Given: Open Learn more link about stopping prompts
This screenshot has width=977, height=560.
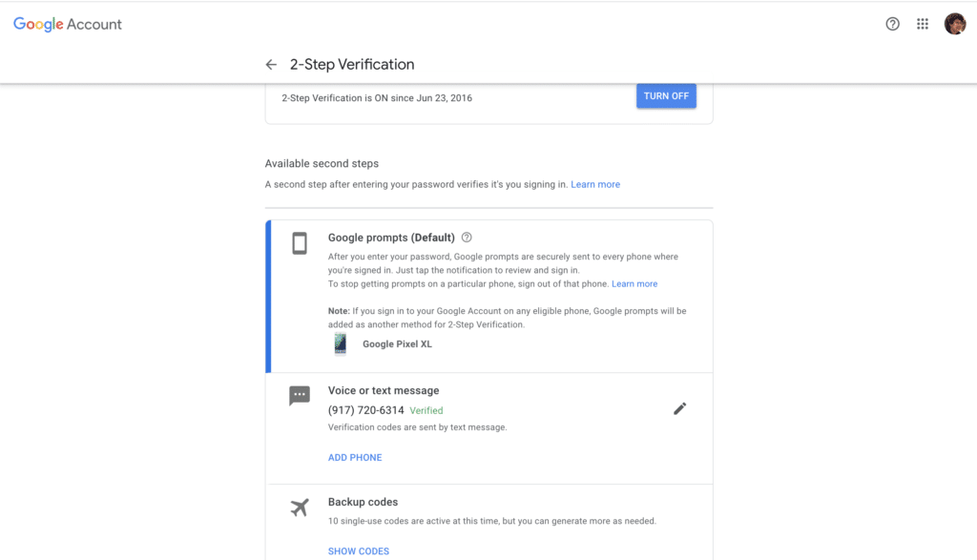Looking at the screenshot, I should coord(634,283).
